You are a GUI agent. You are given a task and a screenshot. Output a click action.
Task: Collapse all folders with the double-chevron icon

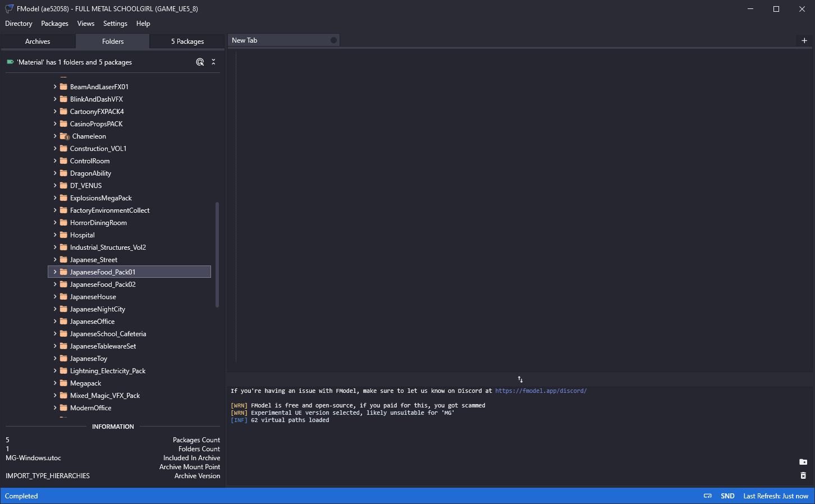[x=213, y=62]
